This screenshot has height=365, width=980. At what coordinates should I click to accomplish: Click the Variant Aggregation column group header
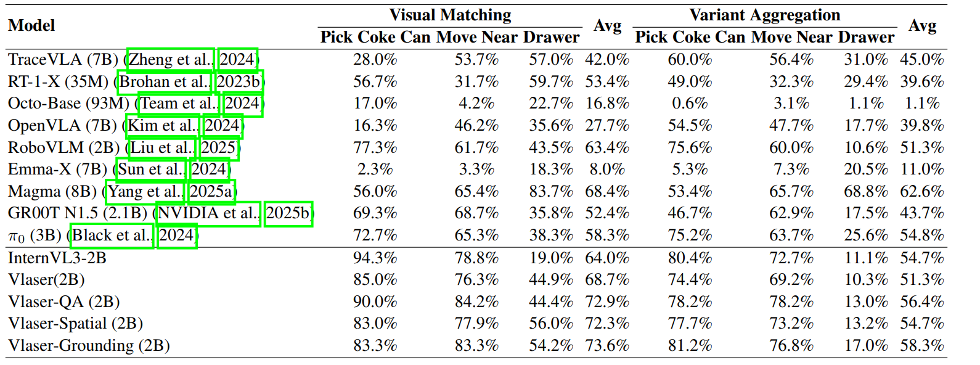click(764, 15)
